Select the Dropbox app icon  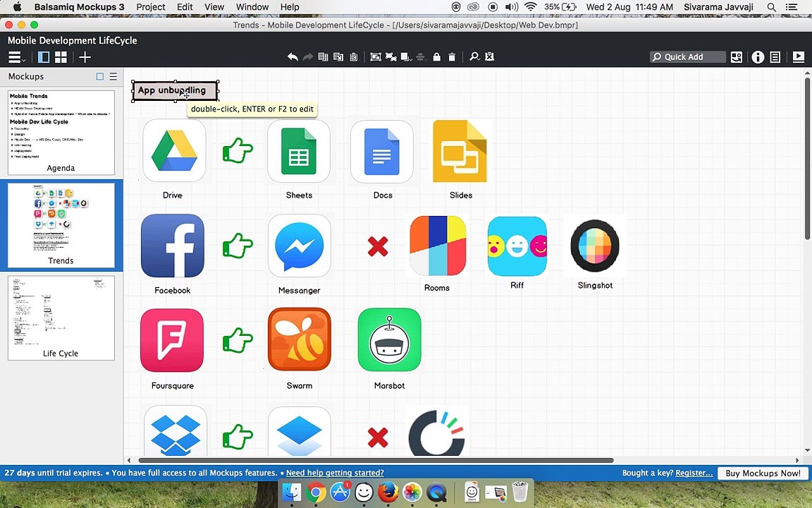coord(176,431)
